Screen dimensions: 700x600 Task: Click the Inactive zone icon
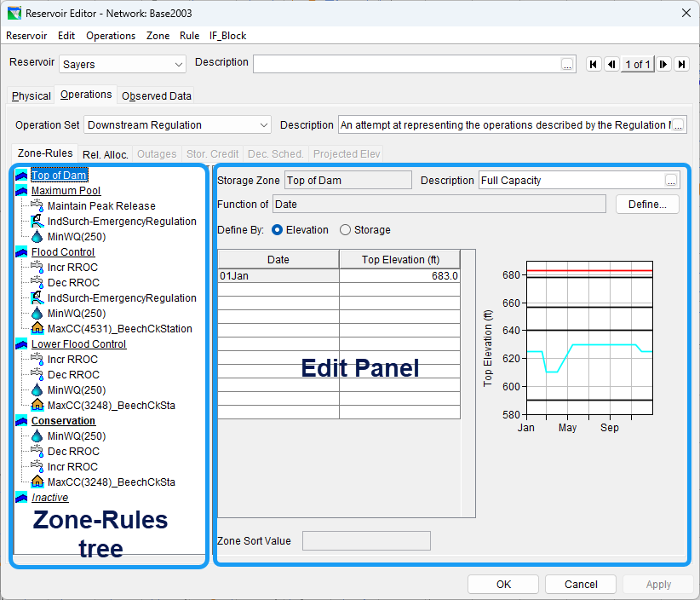(21, 498)
